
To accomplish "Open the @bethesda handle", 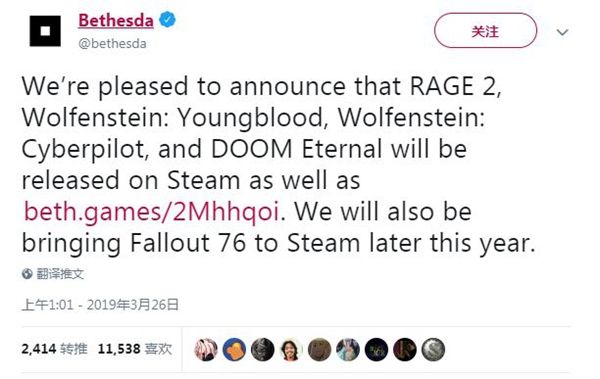I will tap(112, 44).
